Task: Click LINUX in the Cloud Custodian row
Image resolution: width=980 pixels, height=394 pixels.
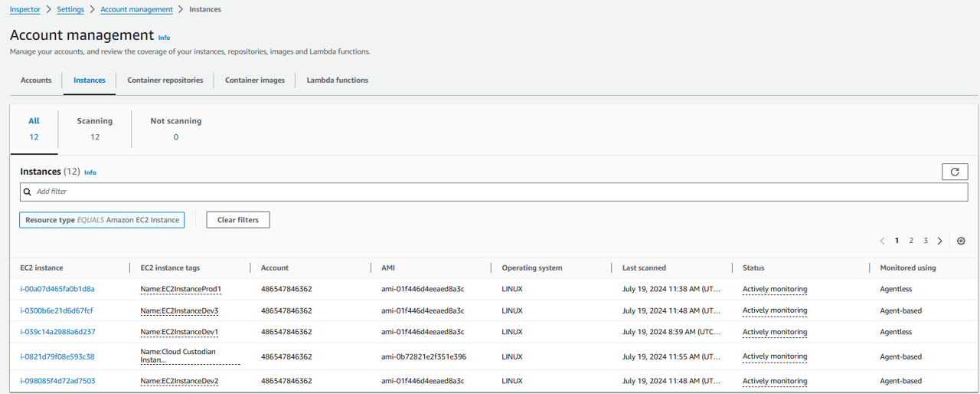Action: point(512,356)
